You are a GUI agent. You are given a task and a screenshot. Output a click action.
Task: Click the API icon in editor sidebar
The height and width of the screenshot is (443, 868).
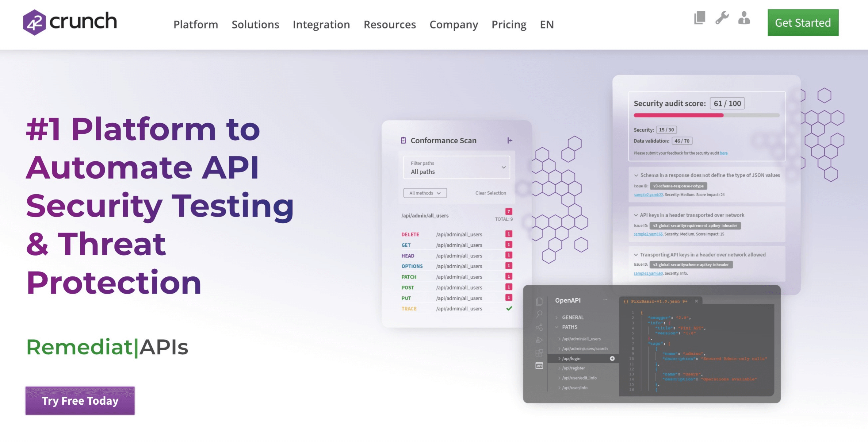(x=539, y=366)
